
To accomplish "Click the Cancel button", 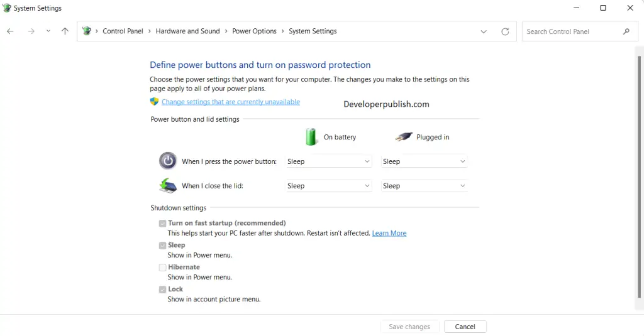I will [x=465, y=327].
